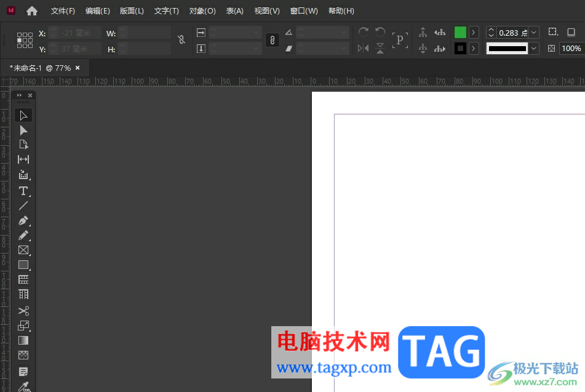Image resolution: width=585 pixels, height=392 pixels.
Task: Open the 文字(T) menu
Action: click(x=167, y=11)
